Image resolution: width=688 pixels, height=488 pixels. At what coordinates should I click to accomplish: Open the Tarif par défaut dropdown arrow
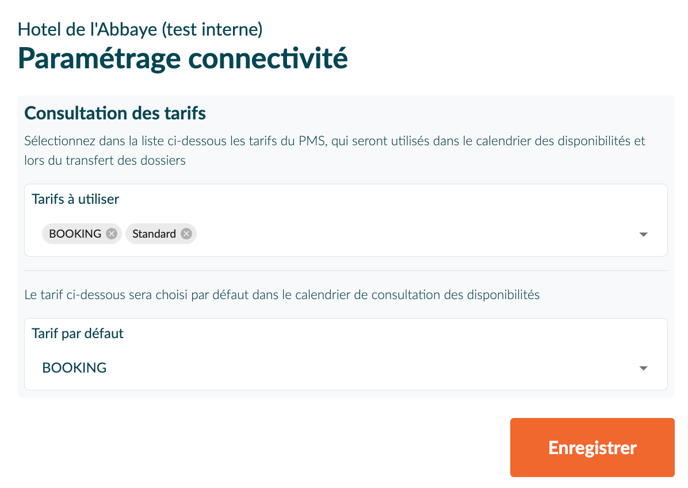click(643, 368)
